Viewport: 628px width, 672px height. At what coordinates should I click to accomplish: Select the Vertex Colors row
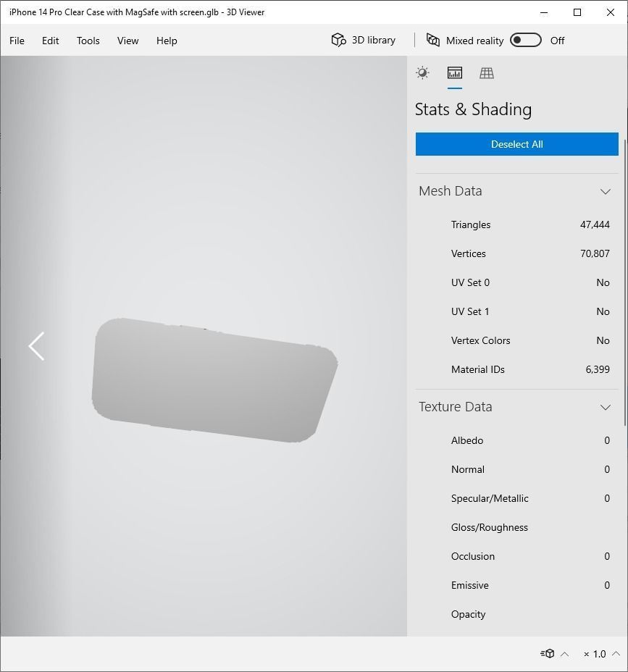(x=517, y=340)
